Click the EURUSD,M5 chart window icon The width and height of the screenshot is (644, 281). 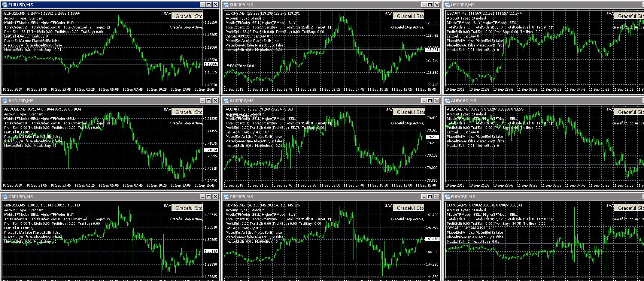pyautogui.click(x=5, y=5)
